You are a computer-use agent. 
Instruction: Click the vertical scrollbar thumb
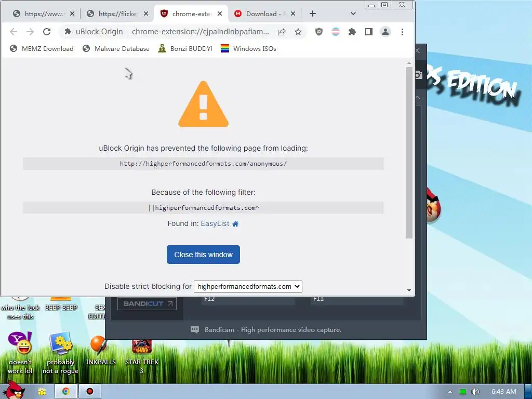409,153
